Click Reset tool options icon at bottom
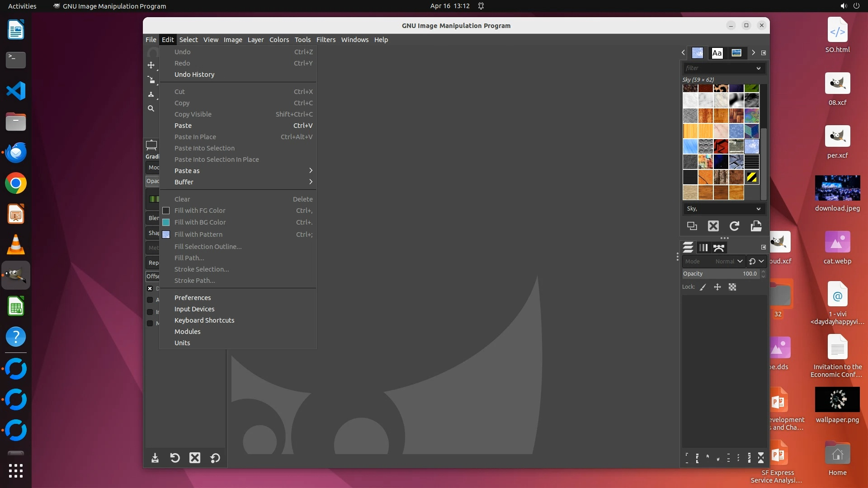This screenshot has height=488, width=868. click(215, 458)
